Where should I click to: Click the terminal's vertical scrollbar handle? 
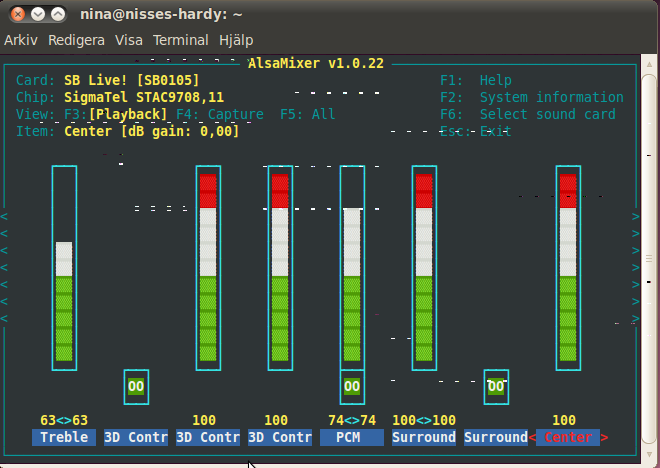click(x=649, y=258)
